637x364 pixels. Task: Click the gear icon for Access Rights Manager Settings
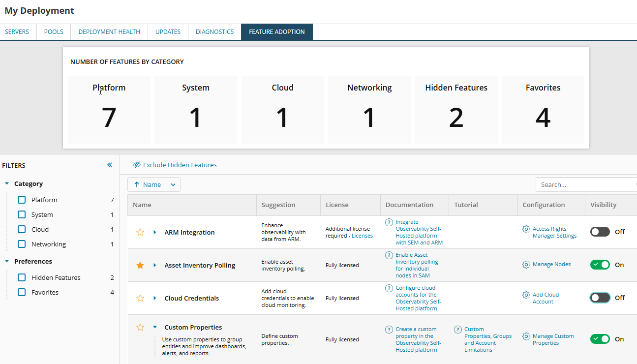[526, 229]
